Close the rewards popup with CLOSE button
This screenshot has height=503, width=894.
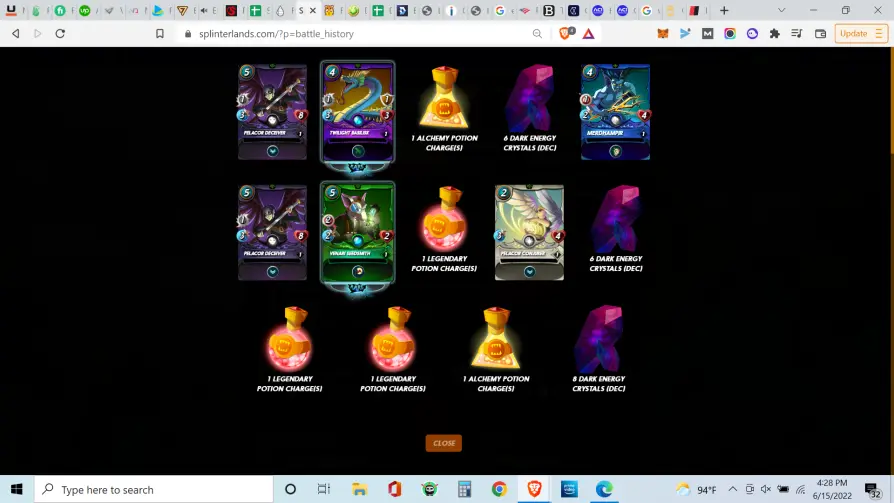(x=444, y=443)
